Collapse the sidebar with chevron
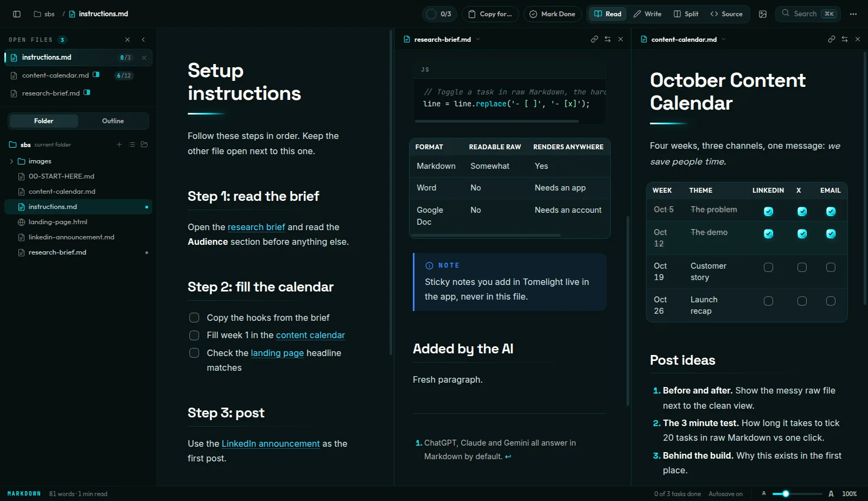Image resolution: width=868 pixels, height=501 pixels. [143, 40]
